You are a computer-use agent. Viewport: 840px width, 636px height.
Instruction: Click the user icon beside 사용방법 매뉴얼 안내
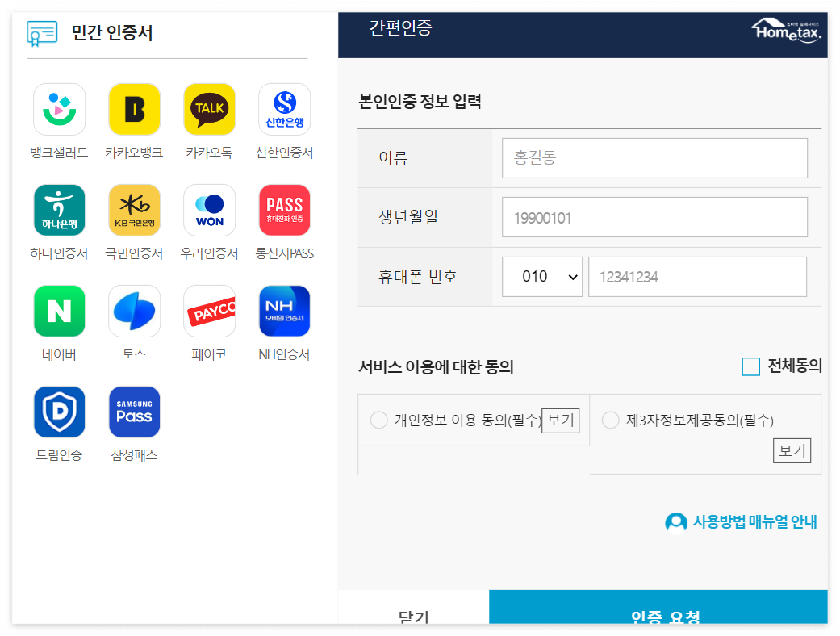pos(676,522)
